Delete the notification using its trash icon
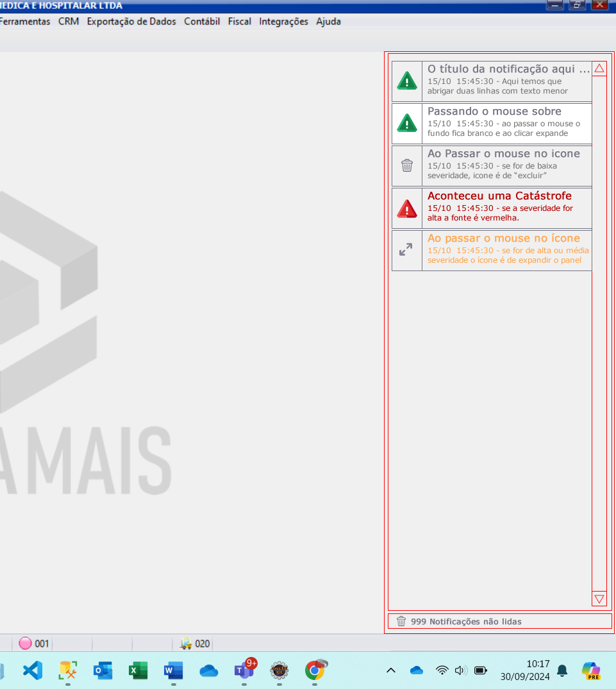The image size is (616, 689). [x=407, y=165]
